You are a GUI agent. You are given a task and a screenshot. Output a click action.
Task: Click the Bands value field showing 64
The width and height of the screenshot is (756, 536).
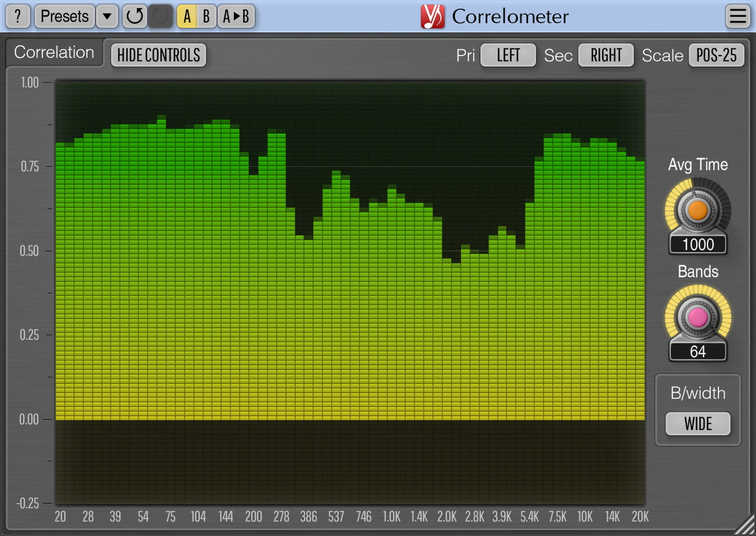pyautogui.click(x=697, y=352)
